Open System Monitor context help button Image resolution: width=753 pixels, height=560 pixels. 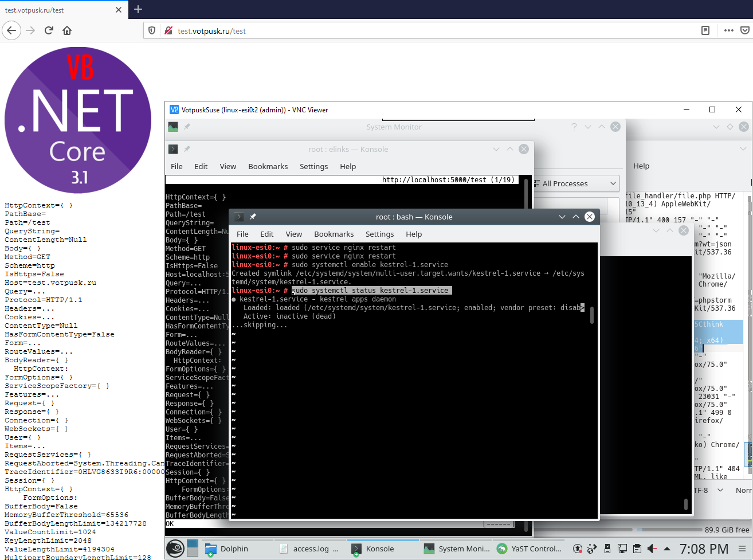[x=574, y=127]
